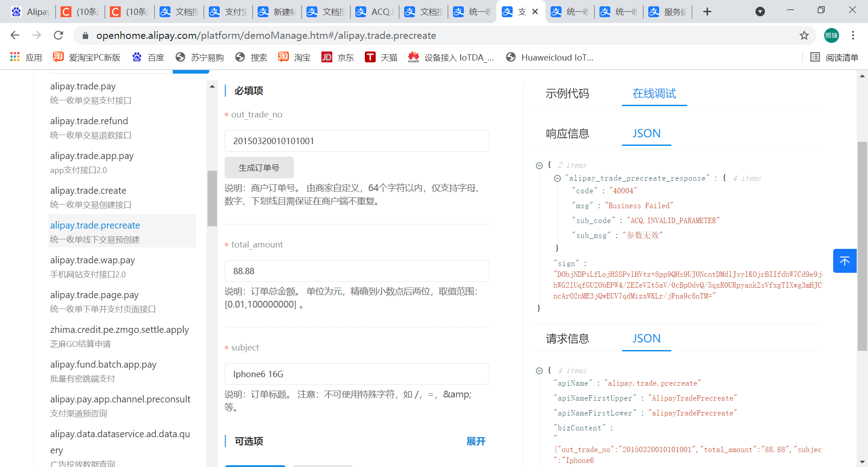Viewport: 868px width, 467px height.
Task: Open the 天猫 bookmark
Action: tap(381, 57)
